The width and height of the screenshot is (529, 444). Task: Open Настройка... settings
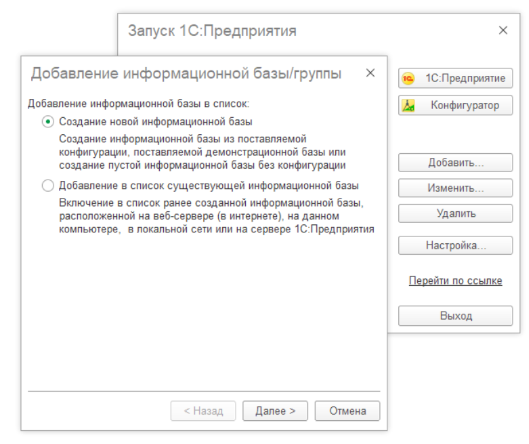coord(455,245)
